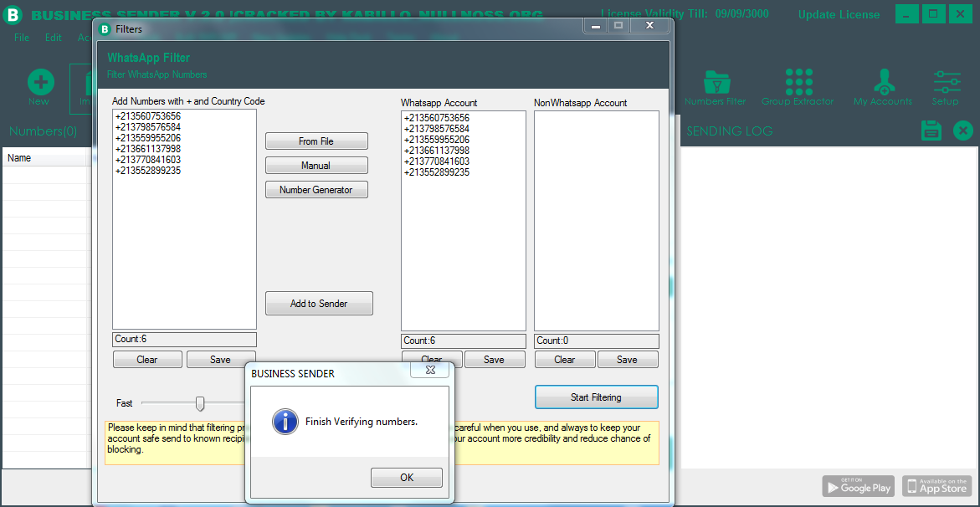Select +213559955206 in Whatsapp Account list

pos(437,140)
